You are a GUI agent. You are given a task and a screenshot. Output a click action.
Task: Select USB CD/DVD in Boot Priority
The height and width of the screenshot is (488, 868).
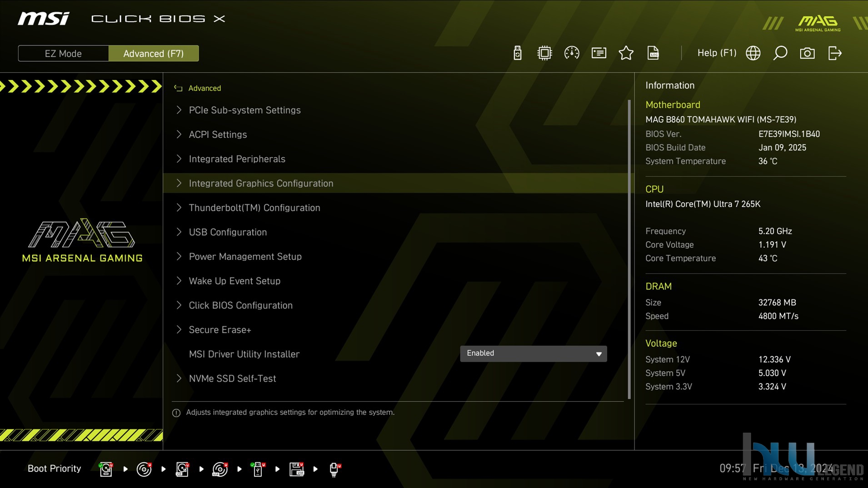220,469
